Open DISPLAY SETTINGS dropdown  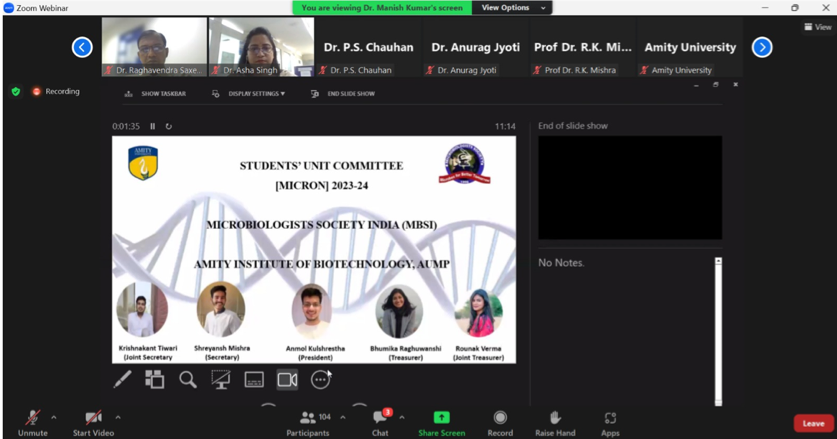[x=249, y=93]
